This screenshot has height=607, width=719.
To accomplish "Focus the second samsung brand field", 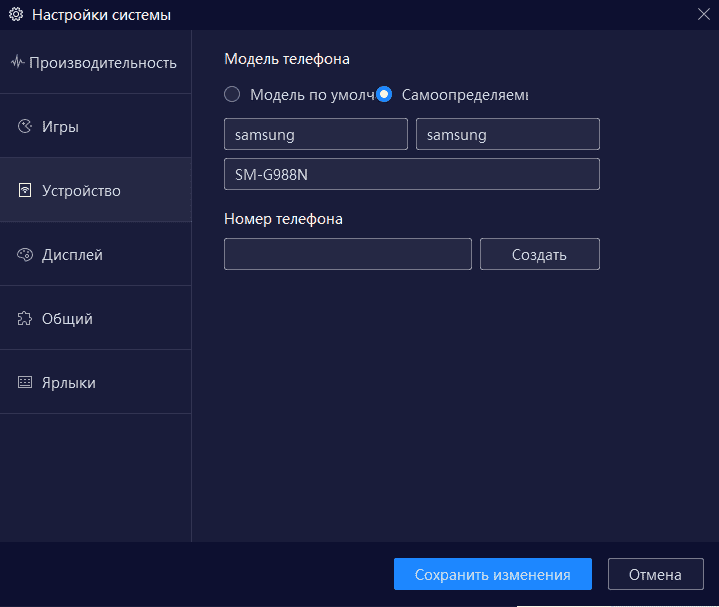I will (x=507, y=134).
